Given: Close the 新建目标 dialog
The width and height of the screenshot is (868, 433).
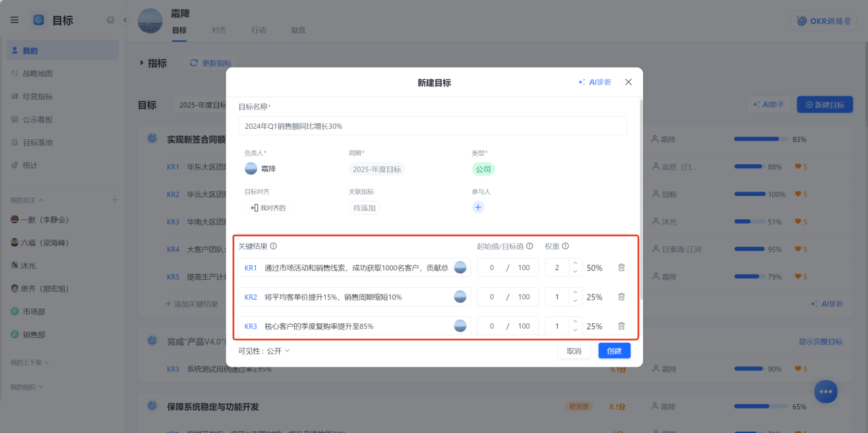Looking at the screenshot, I should point(628,82).
